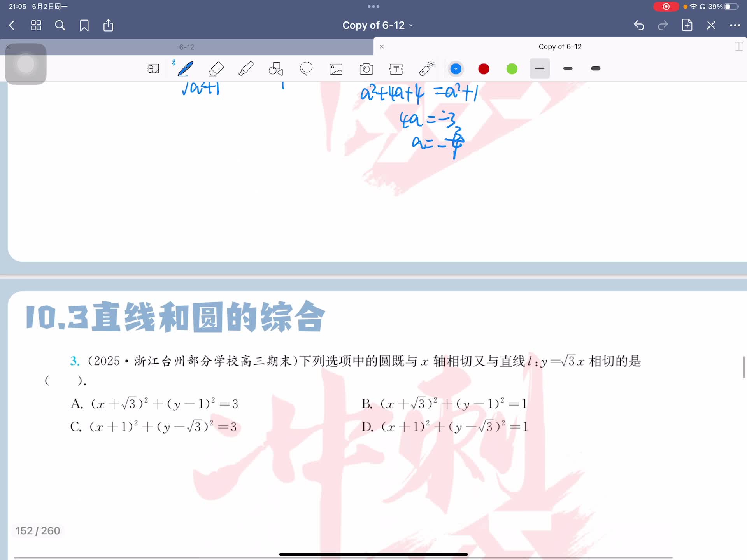Activate the Laser pointer tool
Image resolution: width=747 pixels, height=560 pixels.
pyautogui.click(x=426, y=69)
